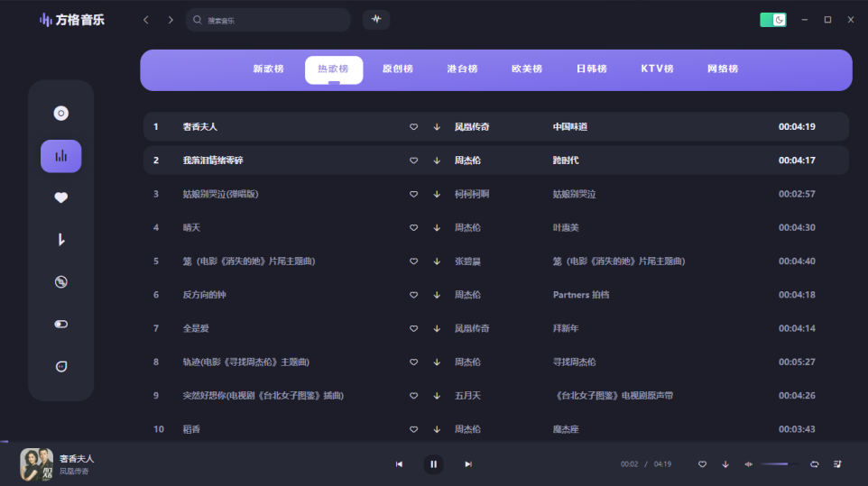
Task: Open the 欧美榜 tab
Action: pos(527,69)
